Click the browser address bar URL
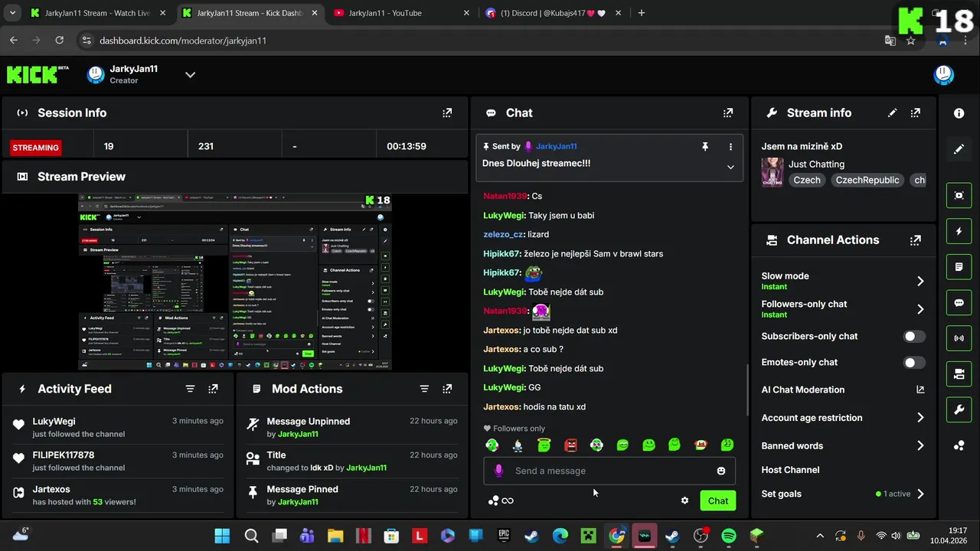This screenshot has width=980, height=551. click(183, 41)
